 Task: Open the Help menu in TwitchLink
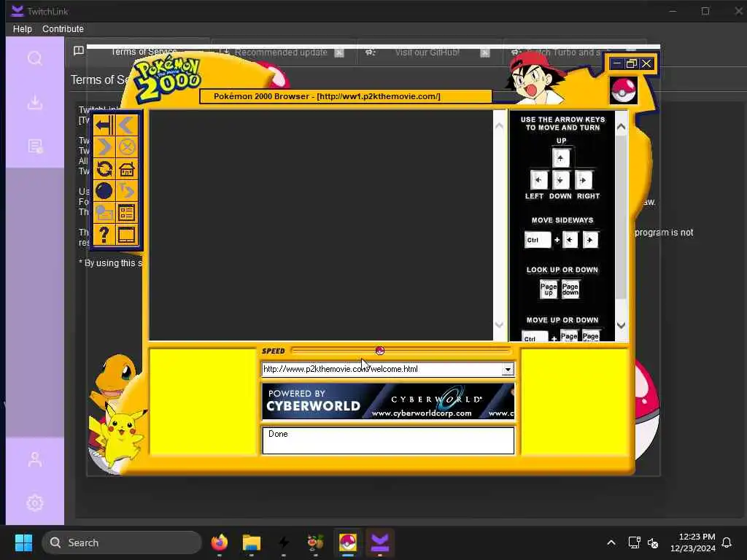(x=23, y=29)
